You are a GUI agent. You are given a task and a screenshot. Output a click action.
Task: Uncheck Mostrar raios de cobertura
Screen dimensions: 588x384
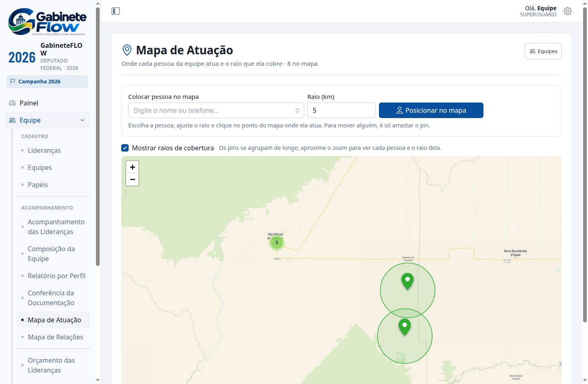(x=125, y=148)
